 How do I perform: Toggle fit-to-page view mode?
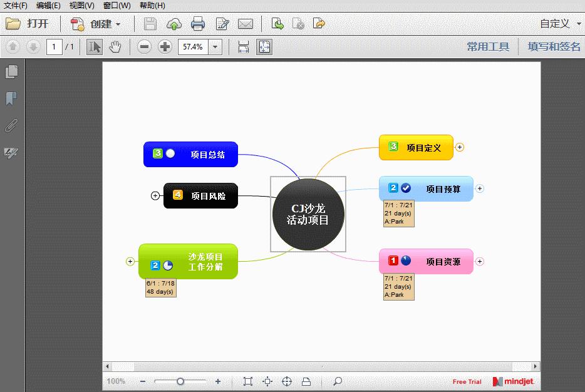(264, 46)
